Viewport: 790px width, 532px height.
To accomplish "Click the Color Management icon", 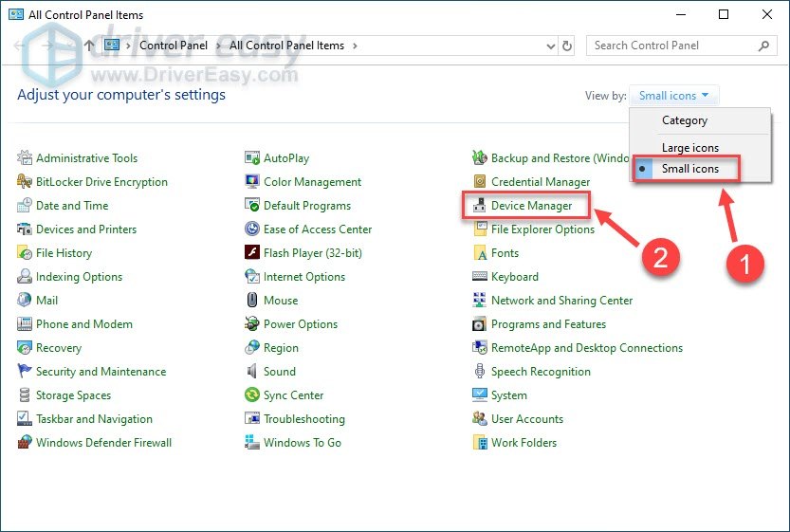I will tap(252, 181).
